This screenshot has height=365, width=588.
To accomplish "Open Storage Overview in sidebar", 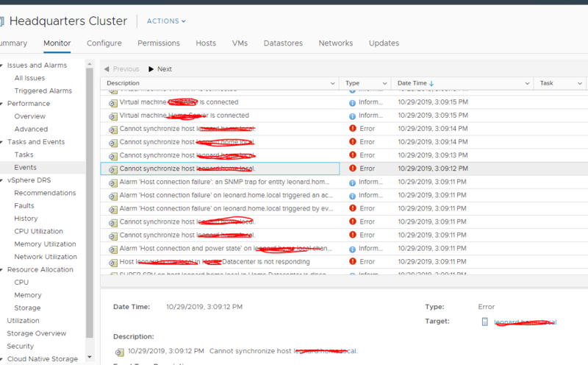I will (x=37, y=333).
